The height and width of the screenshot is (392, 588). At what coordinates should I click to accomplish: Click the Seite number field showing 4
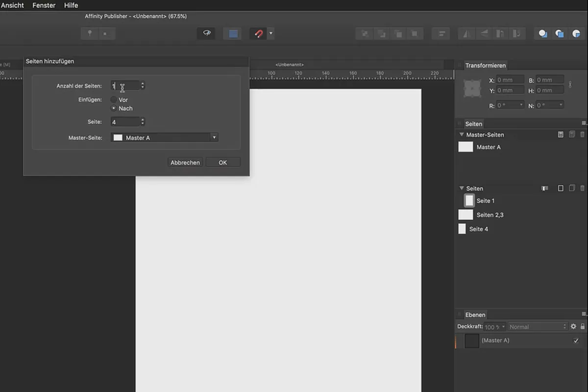click(125, 122)
